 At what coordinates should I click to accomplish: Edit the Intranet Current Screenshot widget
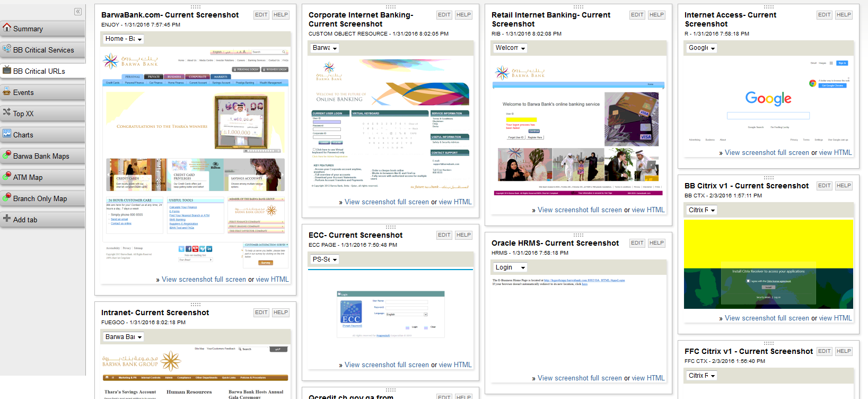pyautogui.click(x=261, y=313)
